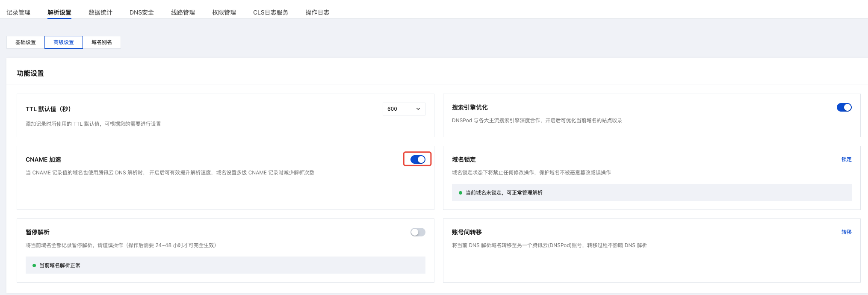Click the CNAME 加速 card title

43,159
